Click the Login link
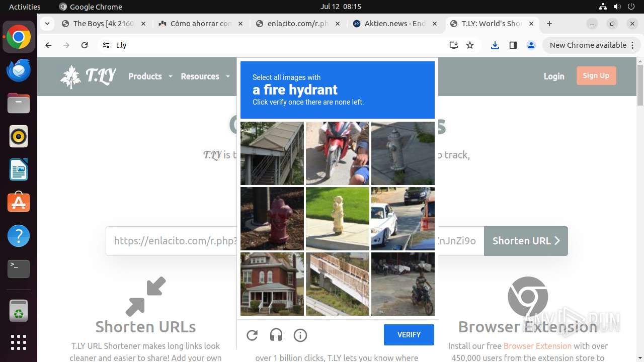Image resolution: width=644 pixels, height=362 pixels. point(554,76)
